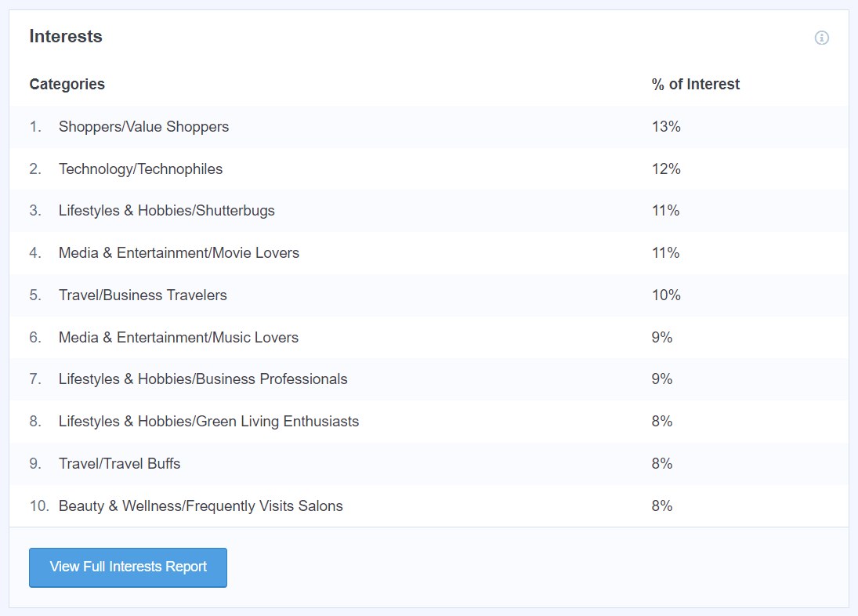Image resolution: width=858 pixels, height=616 pixels.
Task: Click the Interests panel title
Action: [66, 36]
